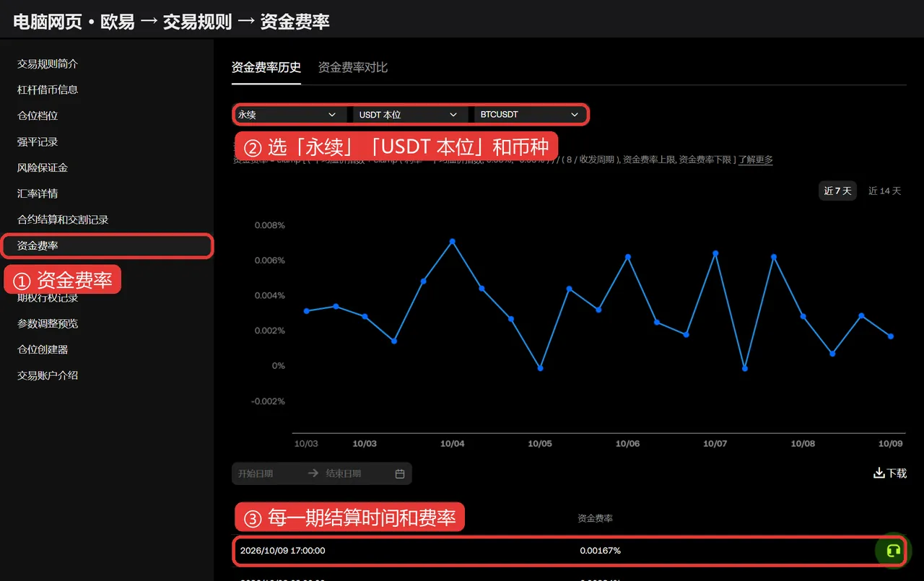The image size is (924, 581).
Task: Set the 开始日期 field
Action: (256, 473)
